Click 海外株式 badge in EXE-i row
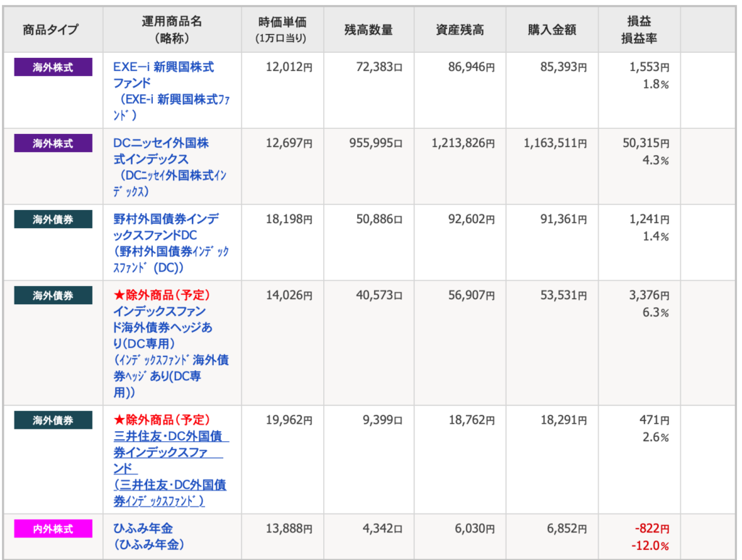This screenshot has height=560, width=742. pyautogui.click(x=53, y=67)
